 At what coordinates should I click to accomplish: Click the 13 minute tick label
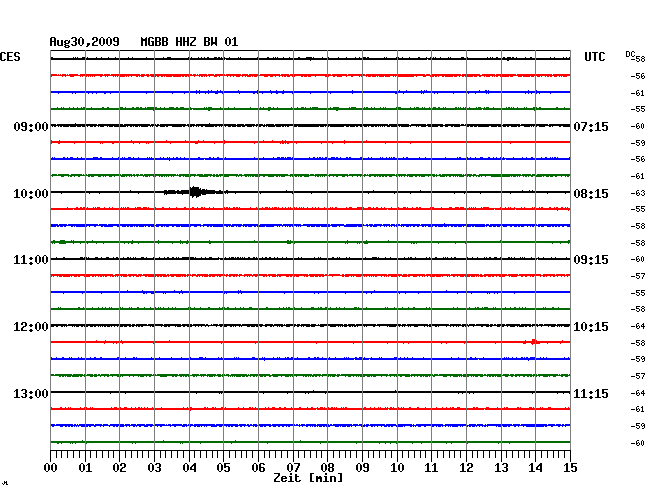pyautogui.click(x=501, y=468)
